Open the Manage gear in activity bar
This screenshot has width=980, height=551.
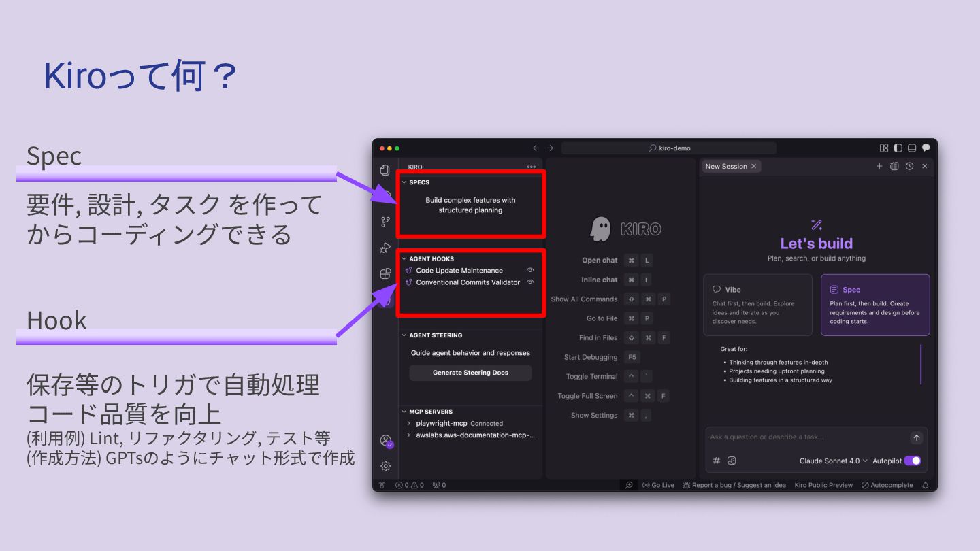tap(385, 466)
